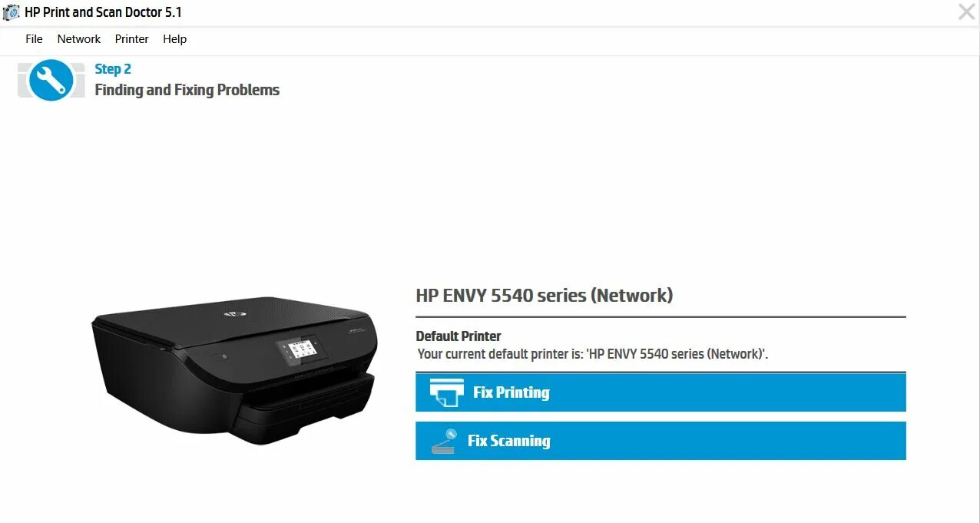980x523 pixels.
Task: Close the Print and Scan Doctor window
Action: (x=966, y=12)
